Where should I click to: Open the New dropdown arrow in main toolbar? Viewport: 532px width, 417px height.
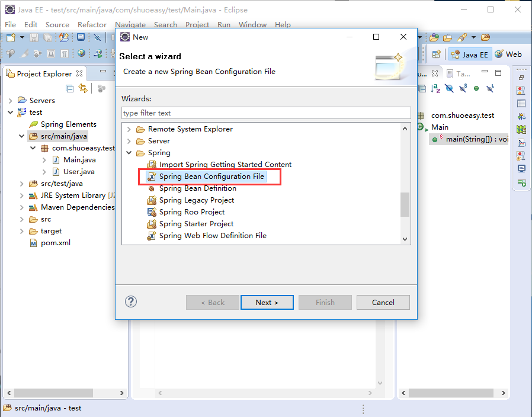(22, 37)
